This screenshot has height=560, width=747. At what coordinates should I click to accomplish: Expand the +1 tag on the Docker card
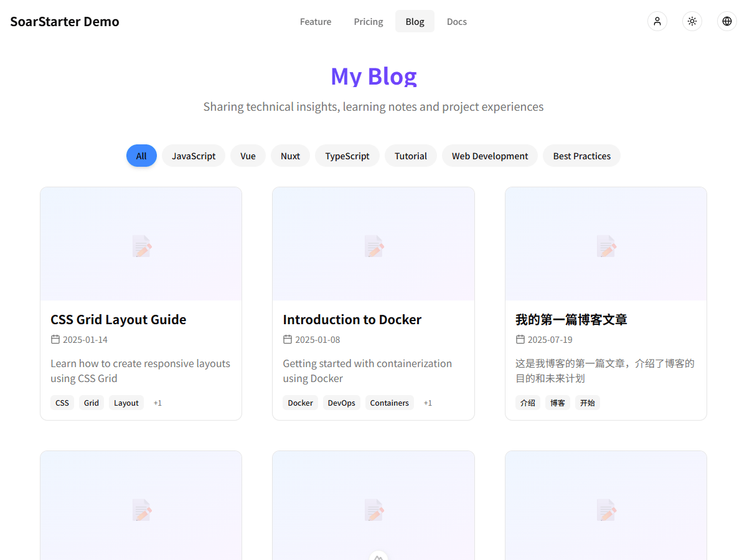(428, 403)
